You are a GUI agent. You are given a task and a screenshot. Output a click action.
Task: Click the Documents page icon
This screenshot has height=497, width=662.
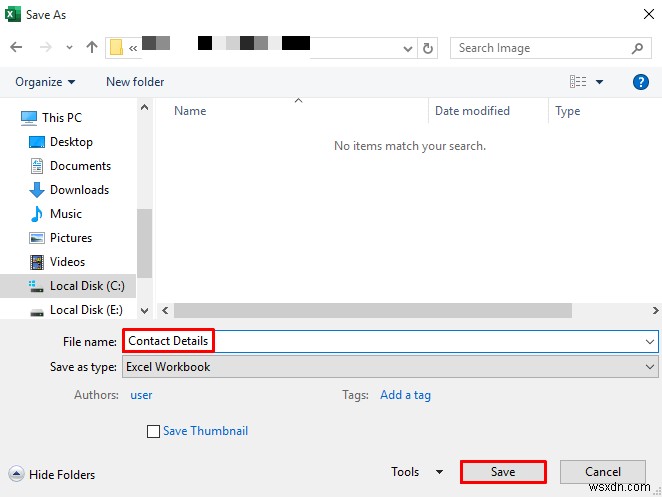click(x=37, y=166)
